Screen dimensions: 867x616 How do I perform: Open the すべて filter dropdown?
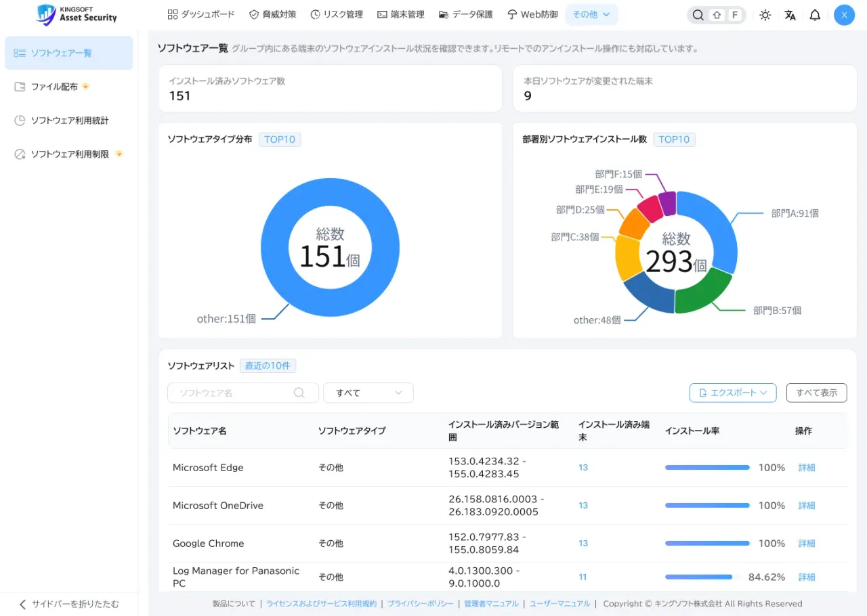(x=368, y=393)
